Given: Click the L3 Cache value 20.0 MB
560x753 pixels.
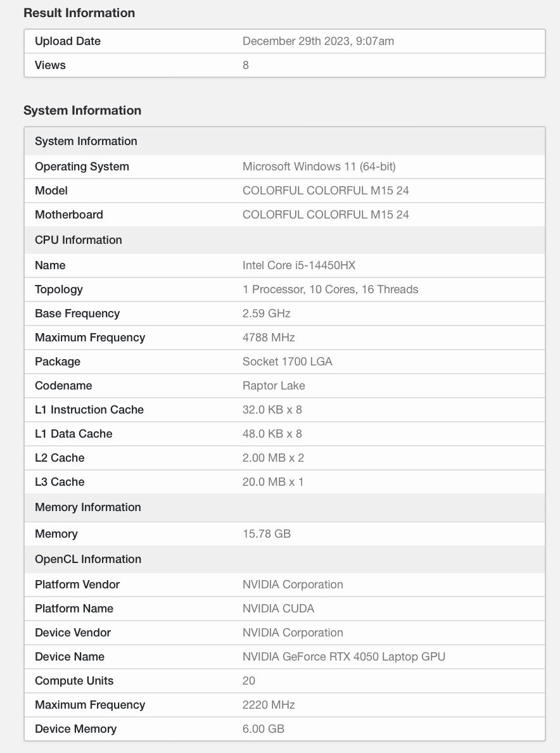Looking at the screenshot, I should click(273, 482).
